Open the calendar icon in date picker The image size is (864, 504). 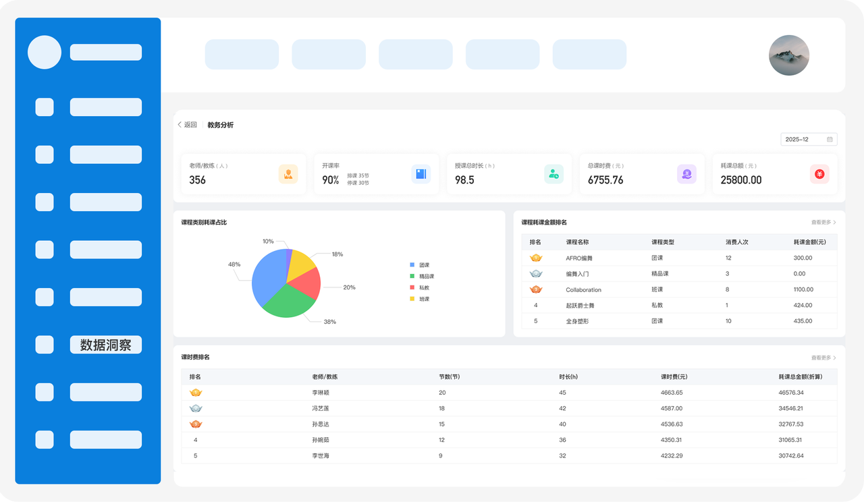click(830, 140)
